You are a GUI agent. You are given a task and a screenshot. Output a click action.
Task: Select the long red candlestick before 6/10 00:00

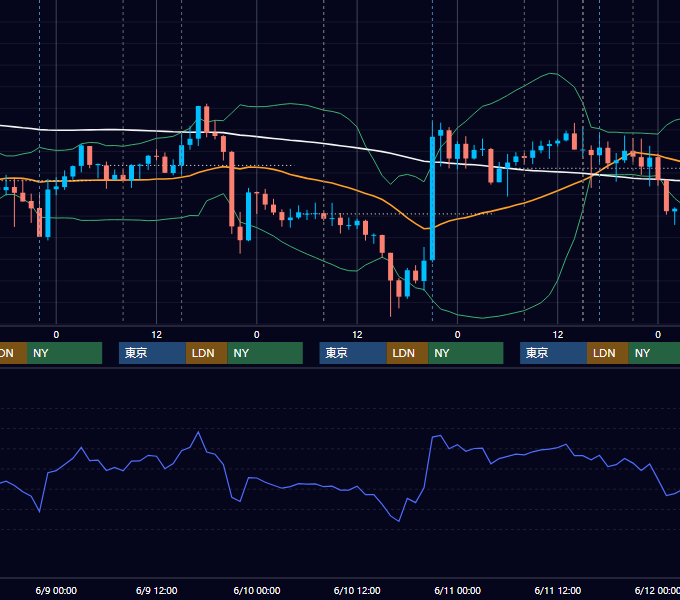(232, 189)
